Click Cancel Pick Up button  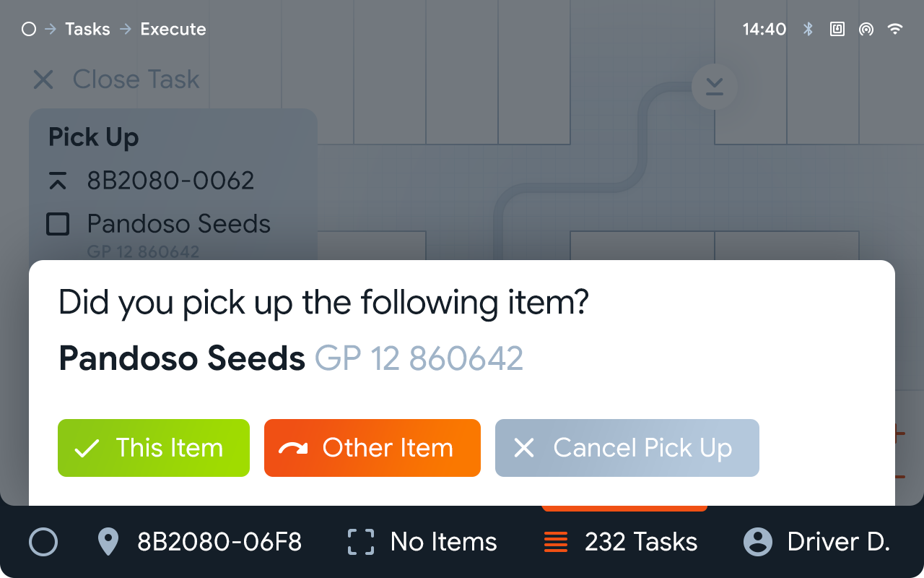pyautogui.click(x=627, y=448)
